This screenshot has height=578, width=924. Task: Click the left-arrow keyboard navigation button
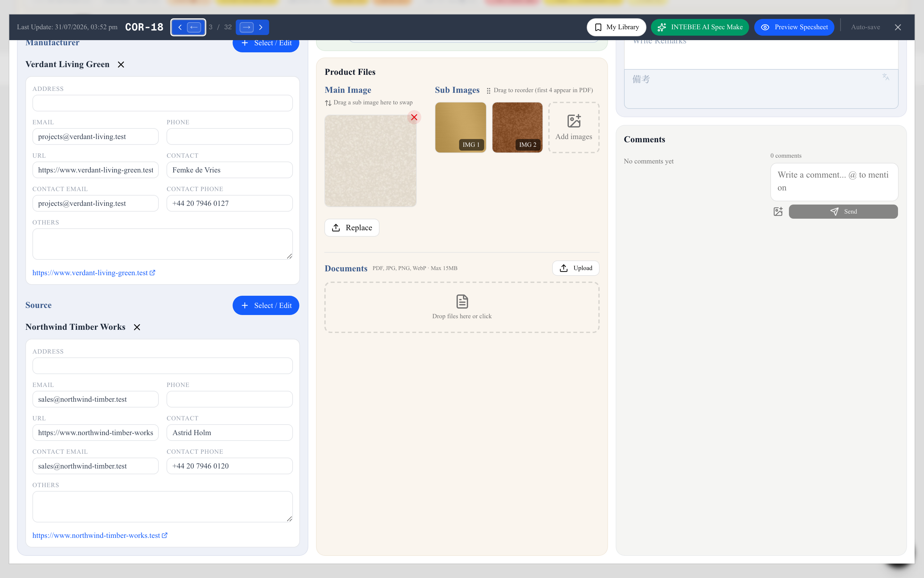[194, 27]
